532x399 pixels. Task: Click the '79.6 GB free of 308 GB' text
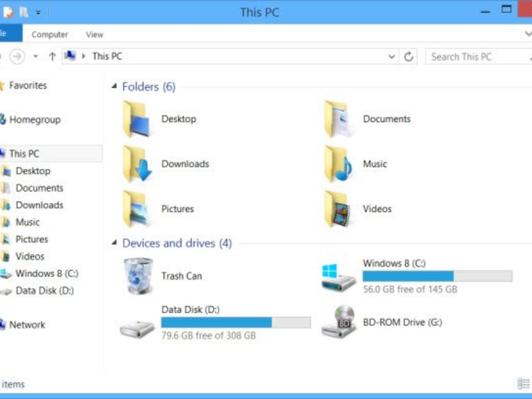pyautogui.click(x=208, y=336)
